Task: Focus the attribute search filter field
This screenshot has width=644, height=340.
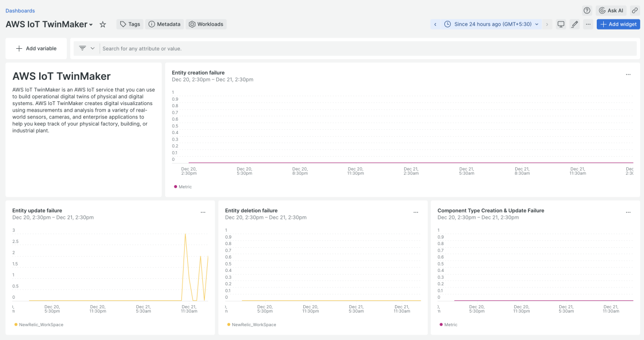Action: point(369,48)
